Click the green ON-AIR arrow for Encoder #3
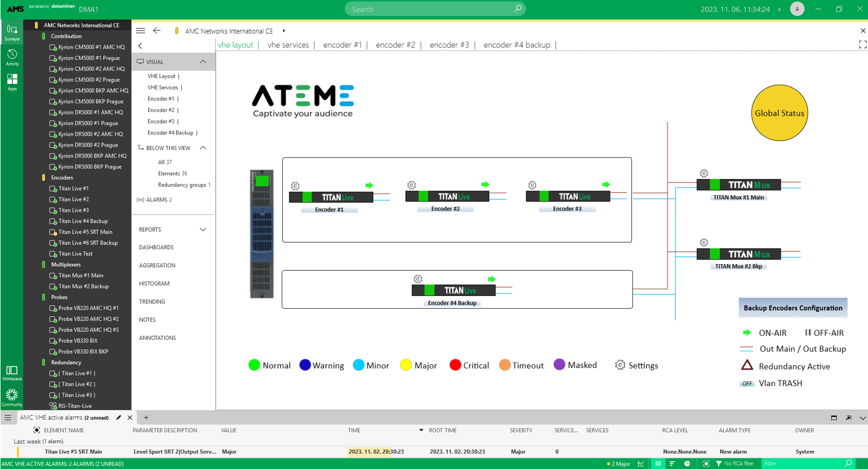This screenshot has width=868, height=469. (606, 185)
